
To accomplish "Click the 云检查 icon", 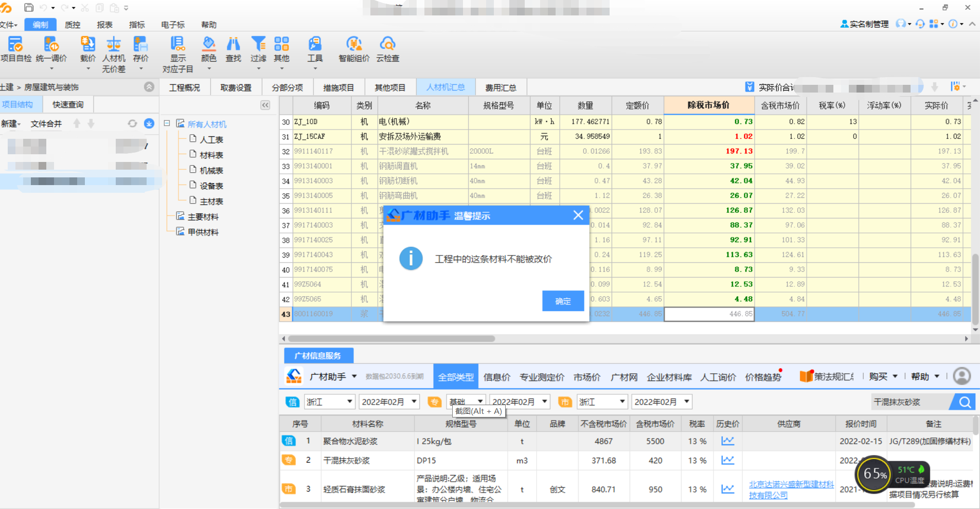I will point(387,49).
